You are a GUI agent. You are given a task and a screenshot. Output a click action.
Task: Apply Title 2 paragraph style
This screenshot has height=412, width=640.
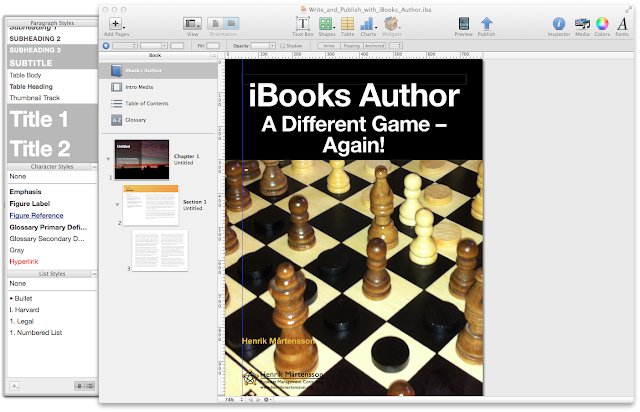52,148
